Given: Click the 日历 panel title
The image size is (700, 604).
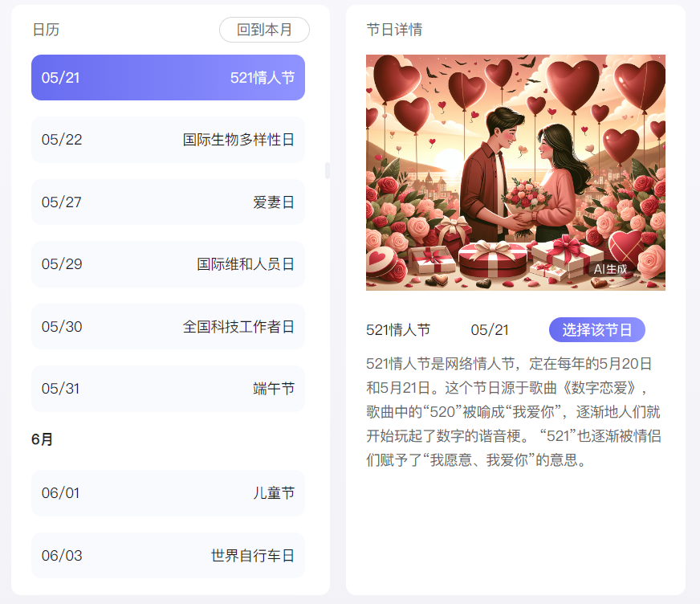Looking at the screenshot, I should 46,30.
